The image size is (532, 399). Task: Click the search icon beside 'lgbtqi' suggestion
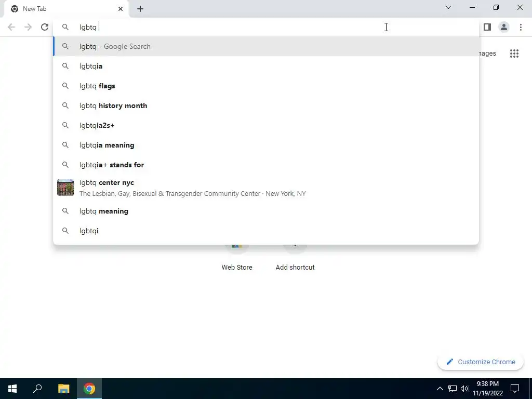[x=65, y=231]
